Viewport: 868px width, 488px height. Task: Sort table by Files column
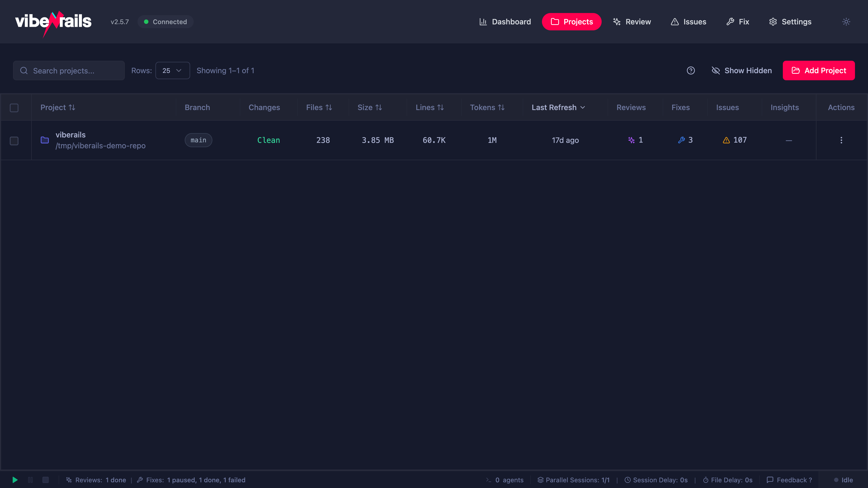319,107
